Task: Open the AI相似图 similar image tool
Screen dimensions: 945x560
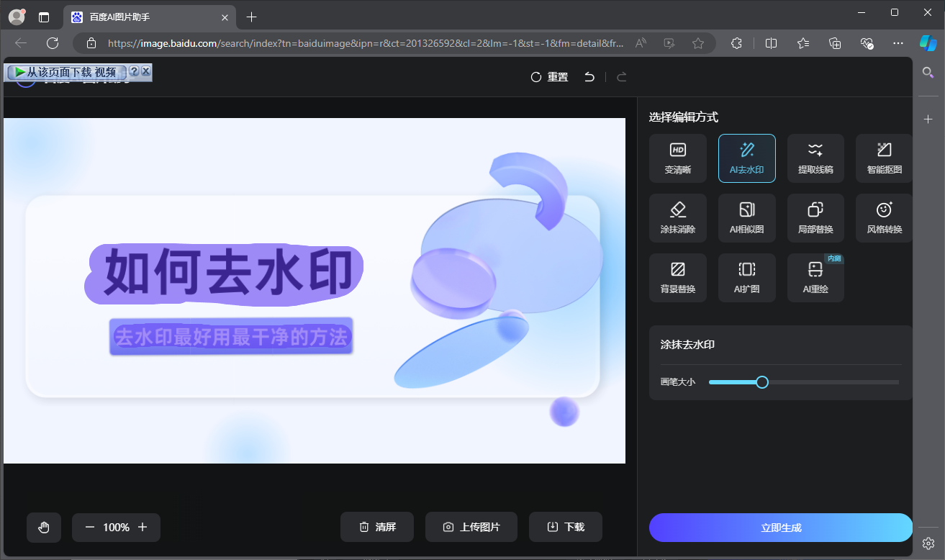Action: 746,217
